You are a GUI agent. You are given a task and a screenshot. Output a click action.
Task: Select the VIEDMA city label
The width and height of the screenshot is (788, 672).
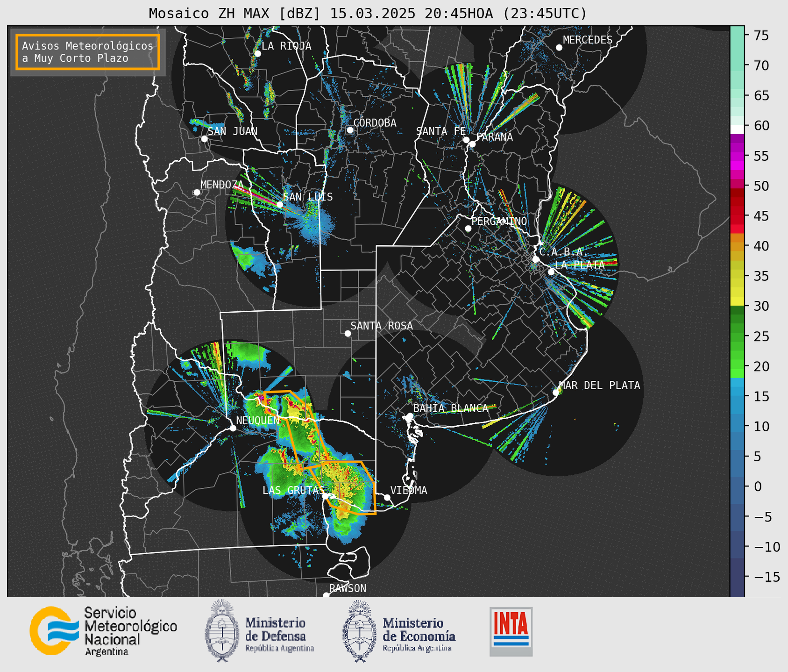tap(409, 490)
